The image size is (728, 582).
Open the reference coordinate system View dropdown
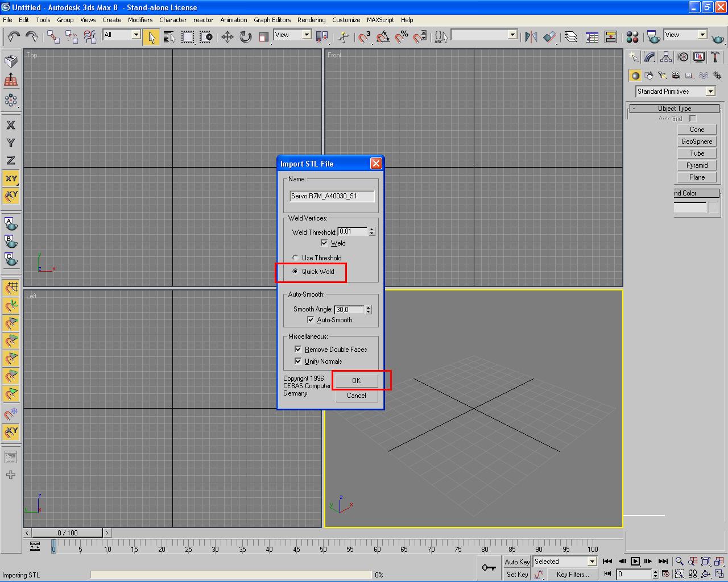tap(292, 35)
